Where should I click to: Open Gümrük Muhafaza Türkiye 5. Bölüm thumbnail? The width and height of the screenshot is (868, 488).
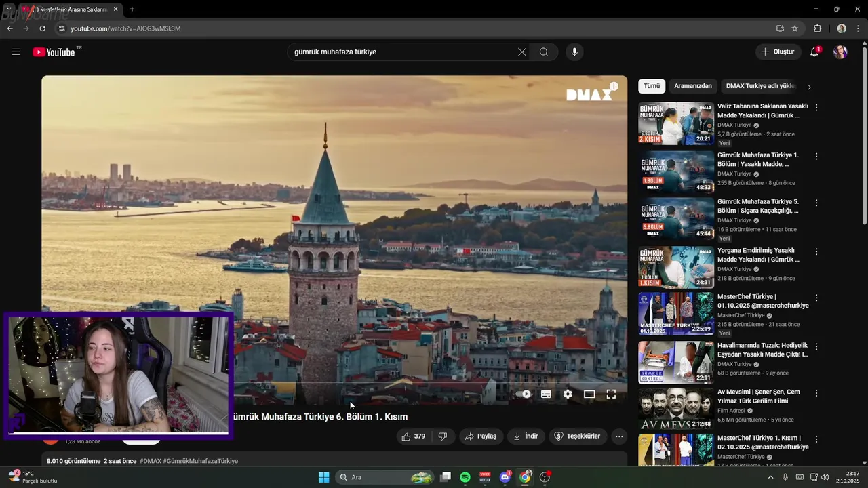point(676,218)
